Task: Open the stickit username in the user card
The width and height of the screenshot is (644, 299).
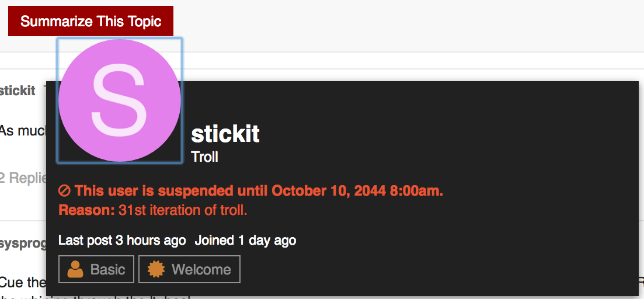Action: click(225, 134)
